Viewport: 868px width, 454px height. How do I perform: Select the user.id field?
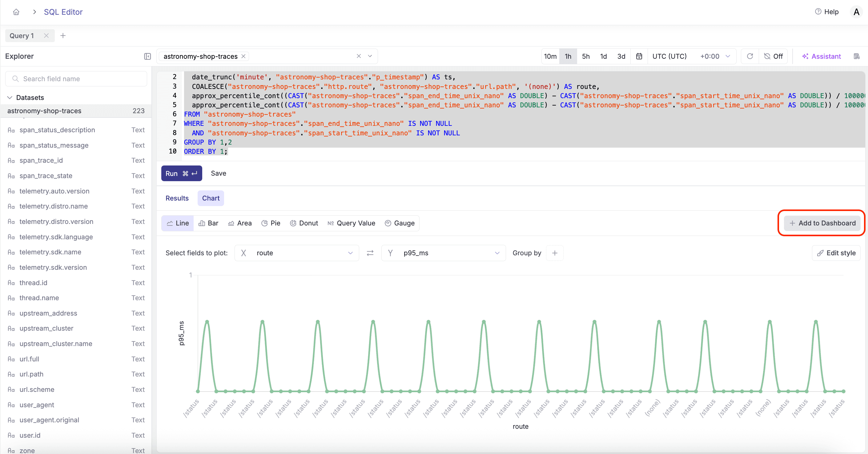[30, 436]
